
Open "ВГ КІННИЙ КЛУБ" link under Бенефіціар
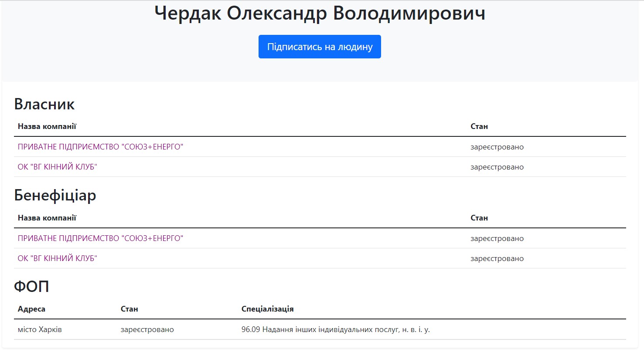pyautogui.click(x=57, y=258)
